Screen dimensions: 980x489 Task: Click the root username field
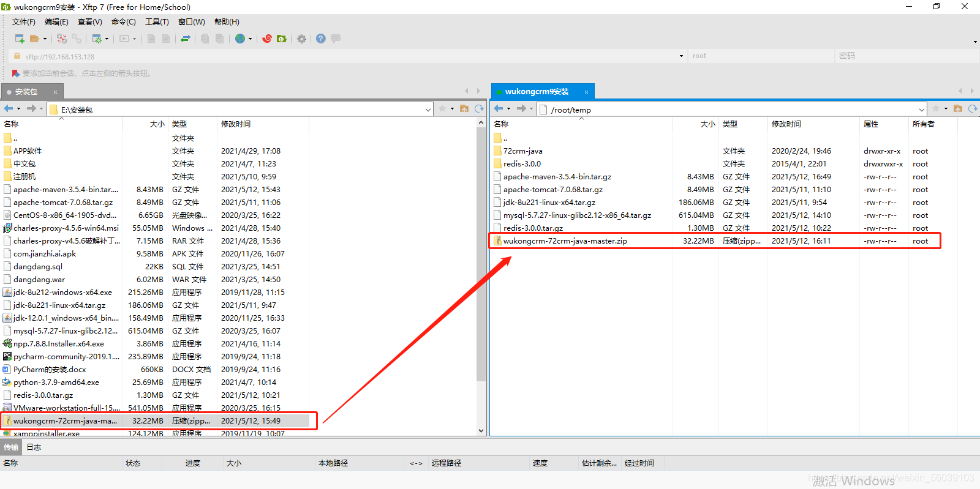[761, 56]
